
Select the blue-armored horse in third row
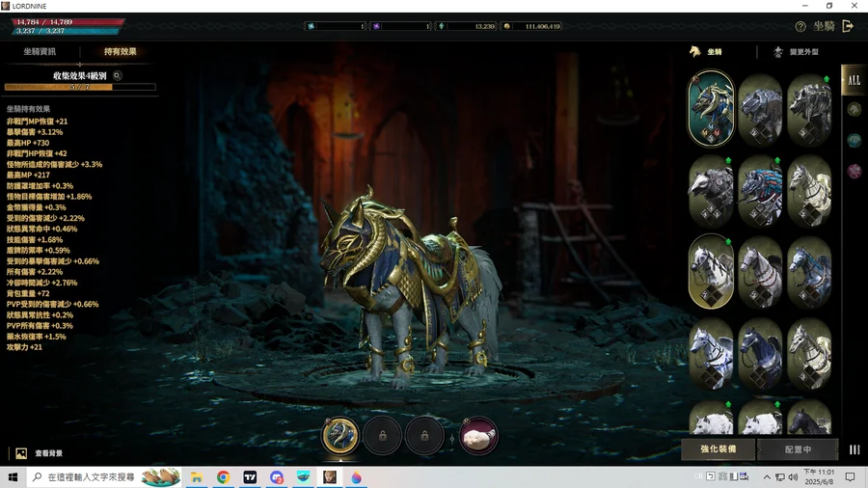(809, 272)
